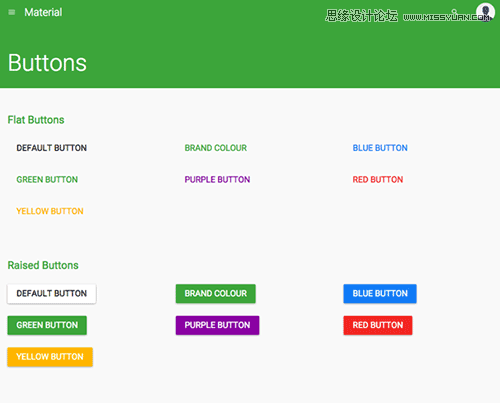
Task: Click the Buttons page heading
Action: [x=47, y=63]
